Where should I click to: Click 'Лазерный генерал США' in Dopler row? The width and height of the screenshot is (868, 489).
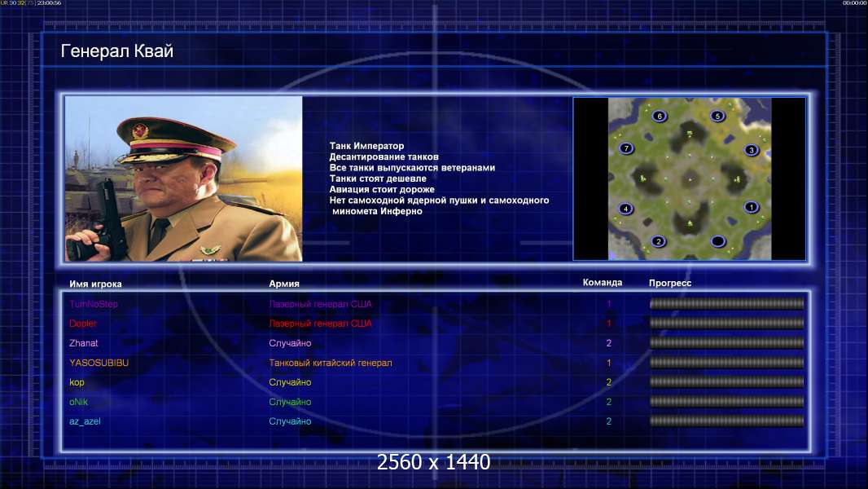click(321, 324)
